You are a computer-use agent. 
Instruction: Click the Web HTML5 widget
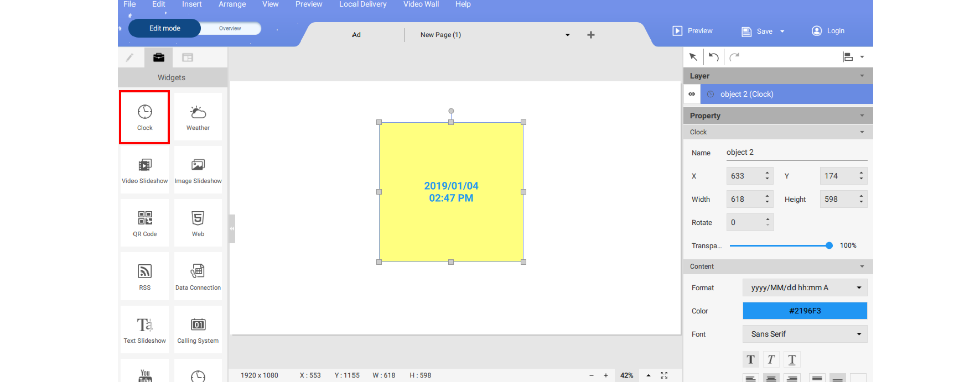(x=198, y=223)
